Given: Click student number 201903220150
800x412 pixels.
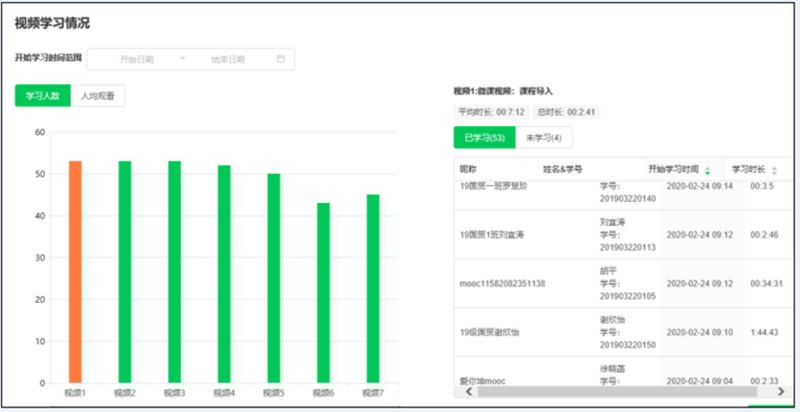Looking at the screenshot, I should pos(628,345).
